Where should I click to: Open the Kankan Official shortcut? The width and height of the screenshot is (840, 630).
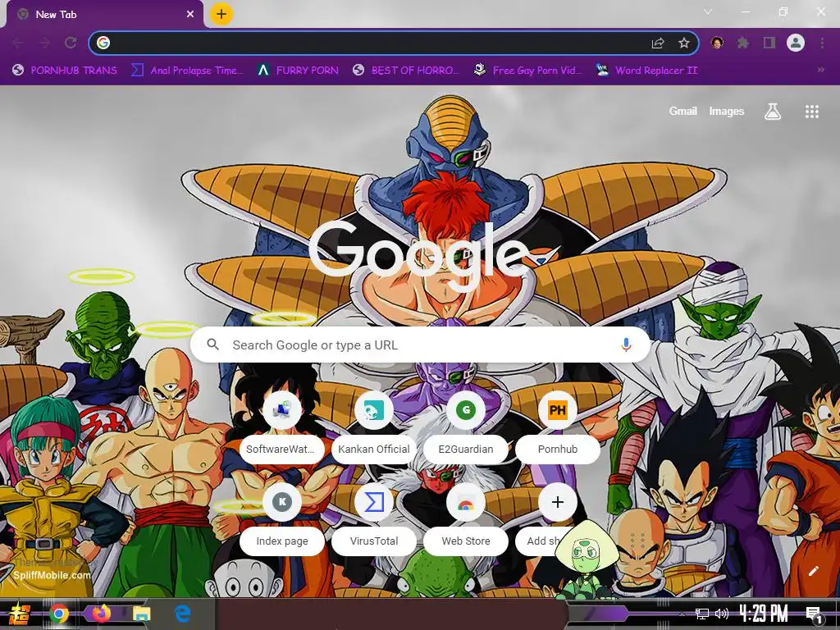[373, 427]
